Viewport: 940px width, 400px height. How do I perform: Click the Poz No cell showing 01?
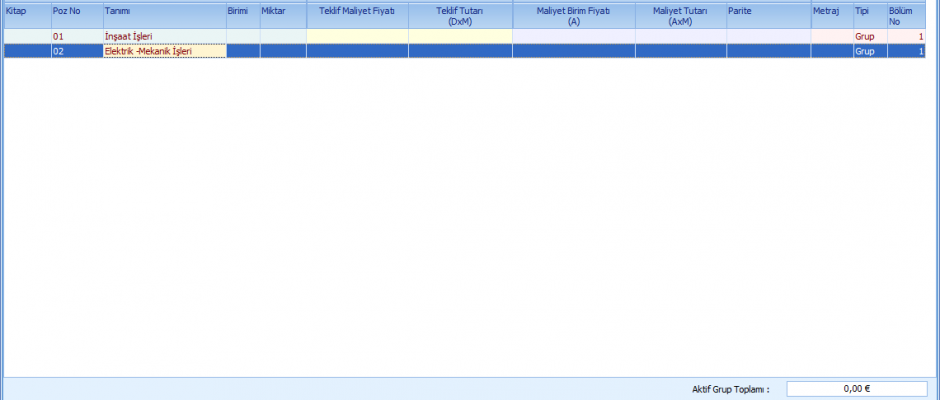(76, 36)
